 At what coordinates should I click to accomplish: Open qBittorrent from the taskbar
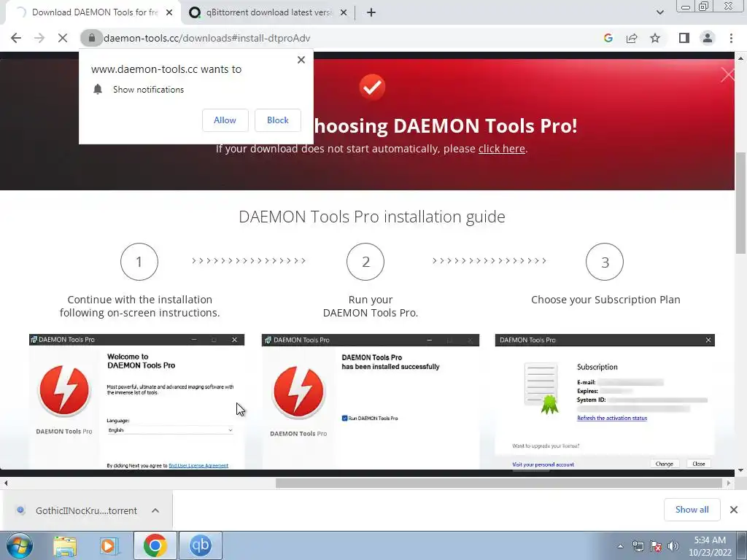201,545
